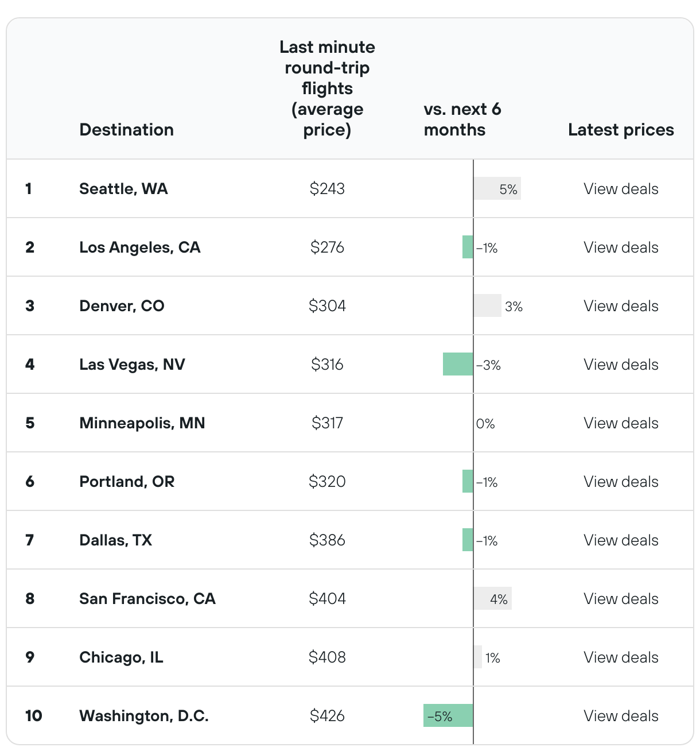Screen dimensions: 700x751
Task: Click the $426 price for Washington, D.C.
Action: tap(327, 716)
